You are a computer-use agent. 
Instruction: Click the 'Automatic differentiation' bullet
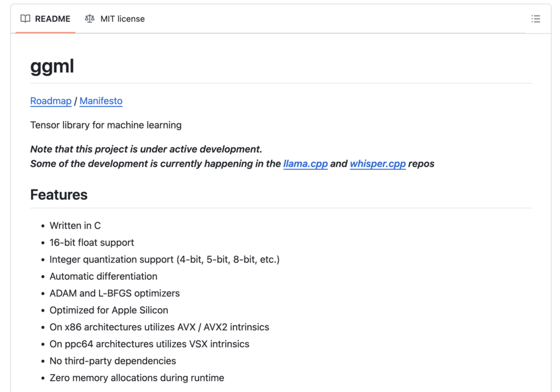point(103,276)
